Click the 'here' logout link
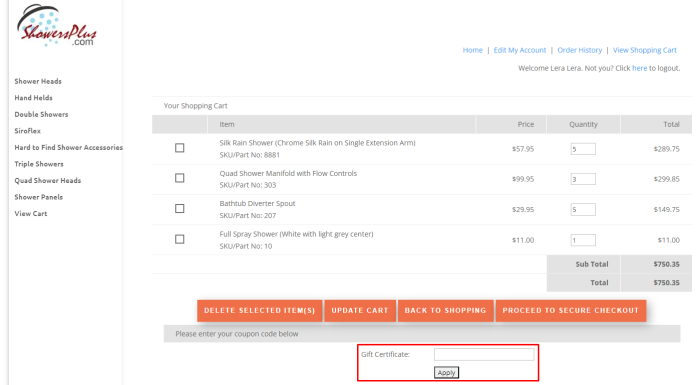Viewport: 700px width, 385px height. (x=639, y=68)
